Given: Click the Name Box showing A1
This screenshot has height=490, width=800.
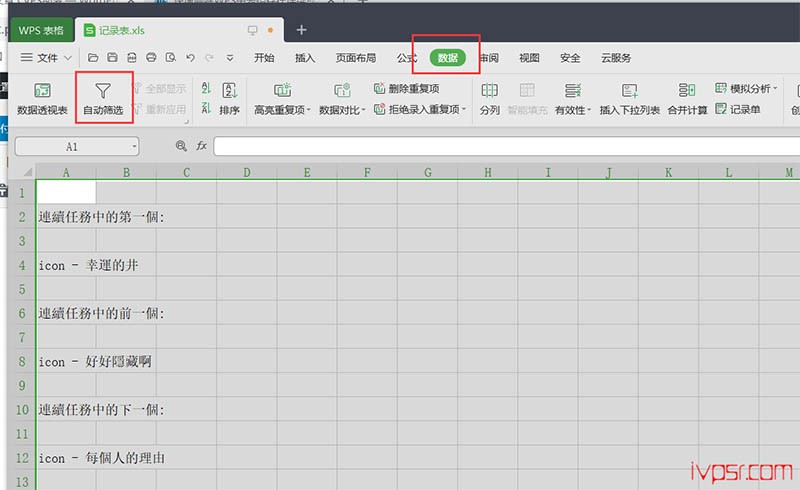Looking at the screenshot, I should [77, 146].
